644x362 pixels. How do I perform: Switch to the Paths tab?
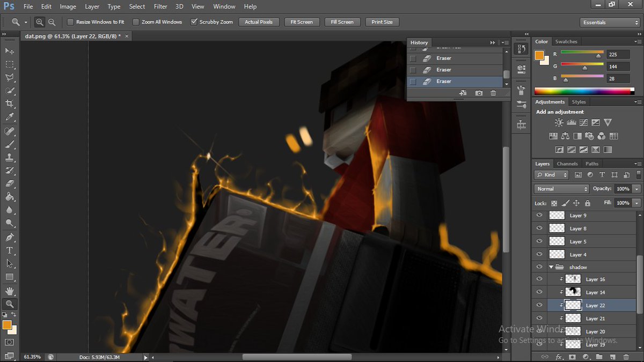click(592, 164)
